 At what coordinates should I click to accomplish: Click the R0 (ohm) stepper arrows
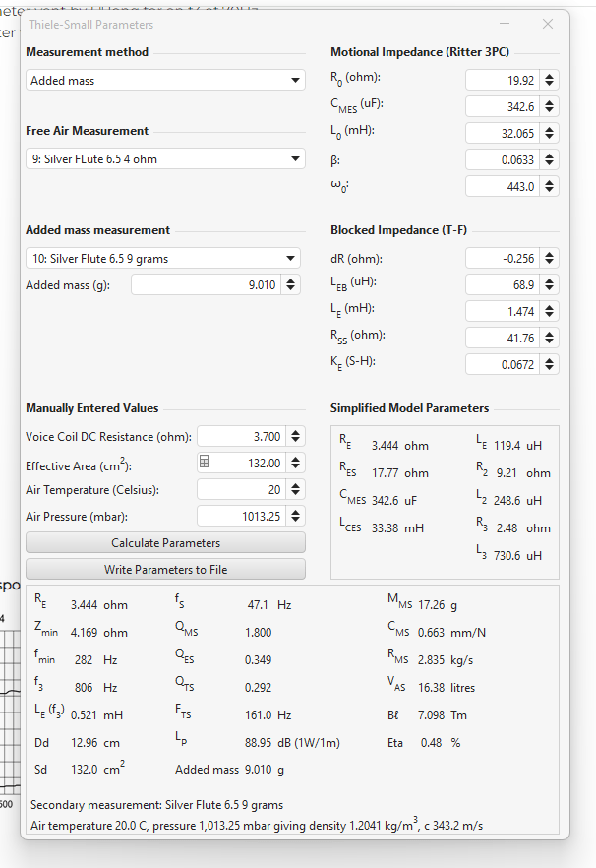[x=549, y=81]
